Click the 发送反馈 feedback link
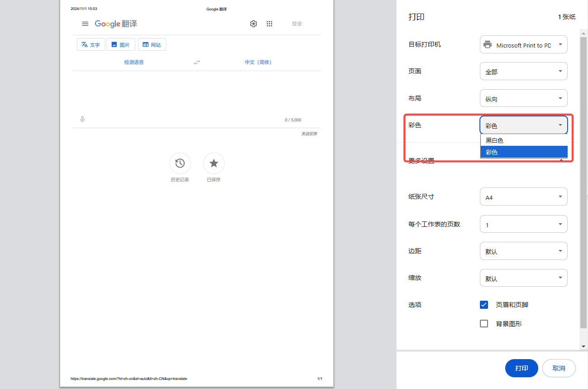 (x=309, y=134)
